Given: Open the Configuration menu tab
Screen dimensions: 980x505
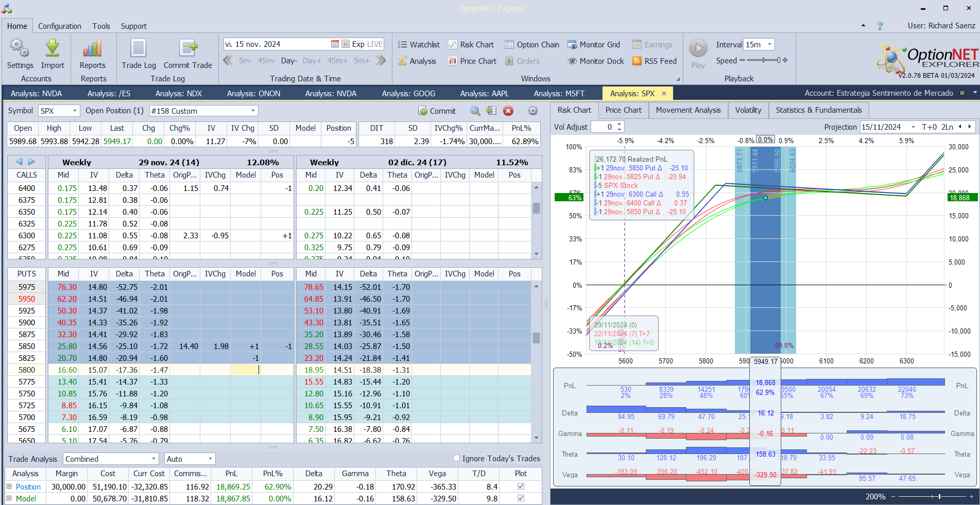Looking at the screenshot, I should click(x=59, y=26).
